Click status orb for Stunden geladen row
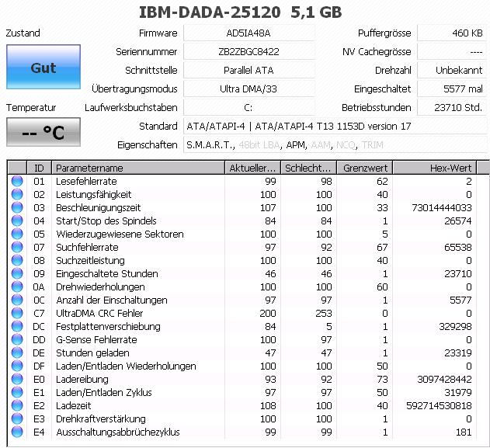 tap(17, 352)
